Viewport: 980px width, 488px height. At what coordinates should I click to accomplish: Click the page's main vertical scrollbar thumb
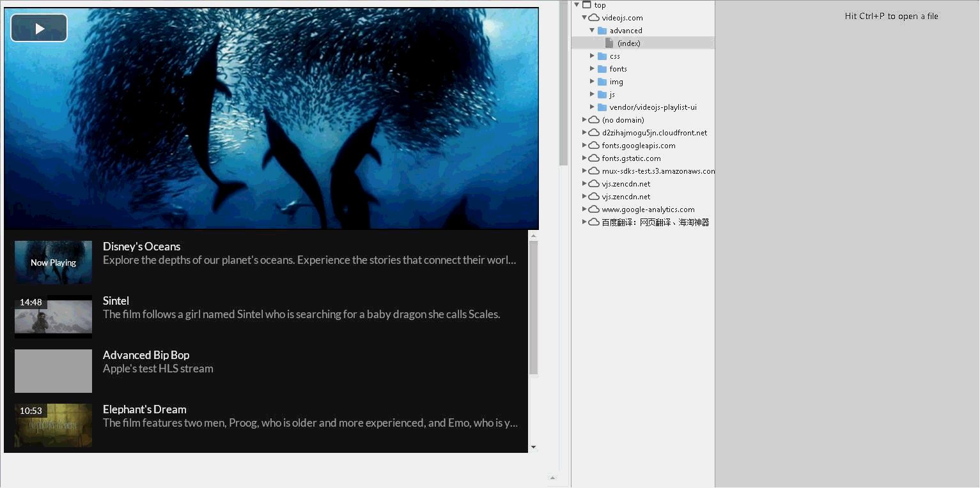tap(563, 83)
